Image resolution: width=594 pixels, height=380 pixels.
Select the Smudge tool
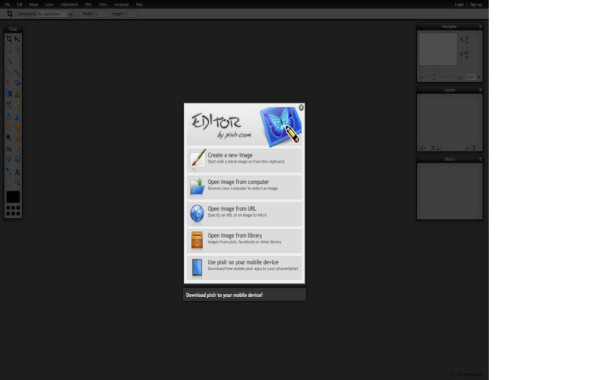click(9, 127)
